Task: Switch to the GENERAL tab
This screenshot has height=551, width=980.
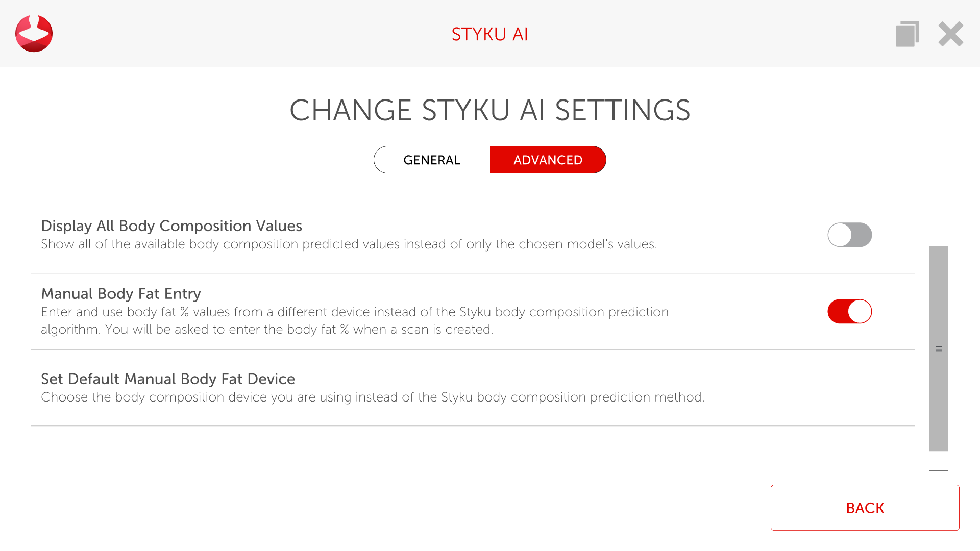Action: [x=432, y=160]
